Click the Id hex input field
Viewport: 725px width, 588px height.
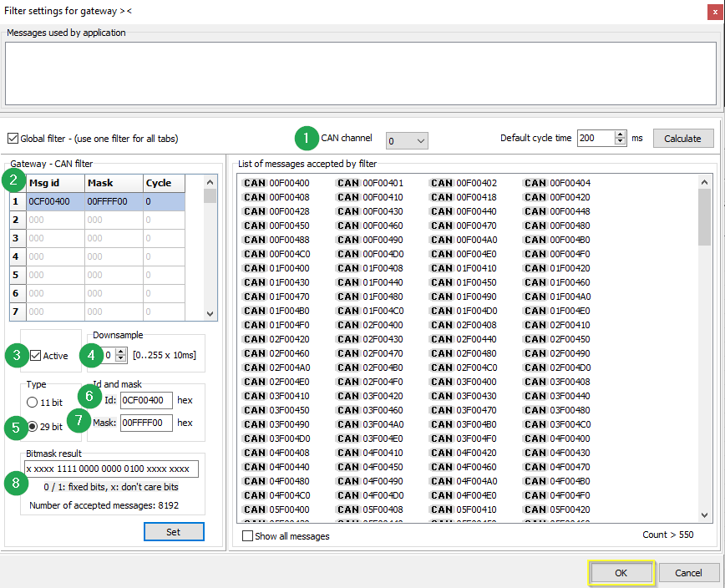(x=146, y=401)
